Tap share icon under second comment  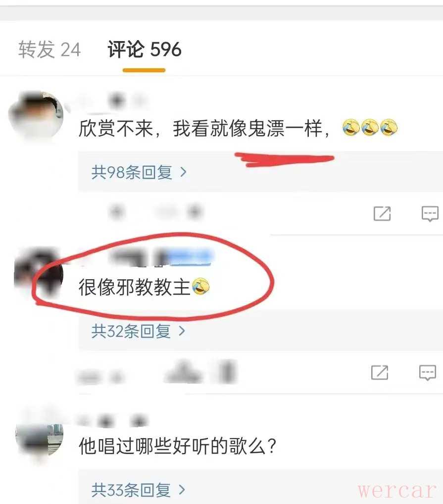(x=379, y=372)
